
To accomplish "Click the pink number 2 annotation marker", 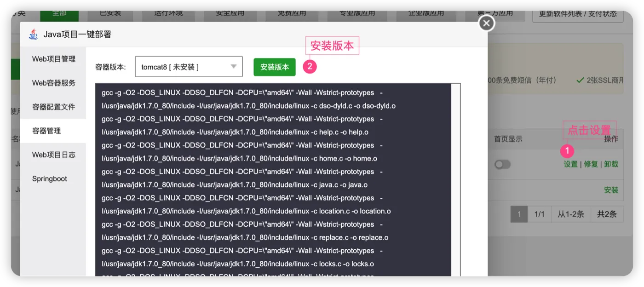I will coord(310,67).
